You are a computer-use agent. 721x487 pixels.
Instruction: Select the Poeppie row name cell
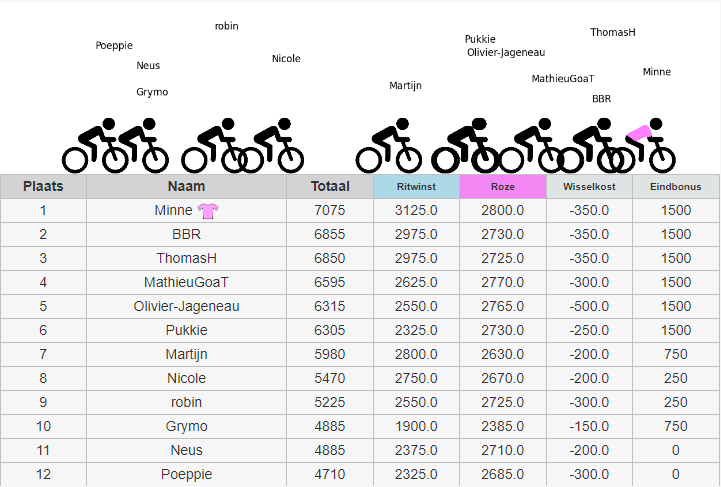pyautogui.click(x=186, y=474)
